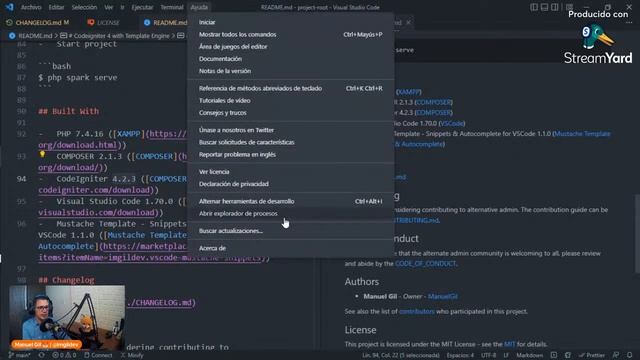
Task: Open the Selección menu
Action: tap(84, 7)
